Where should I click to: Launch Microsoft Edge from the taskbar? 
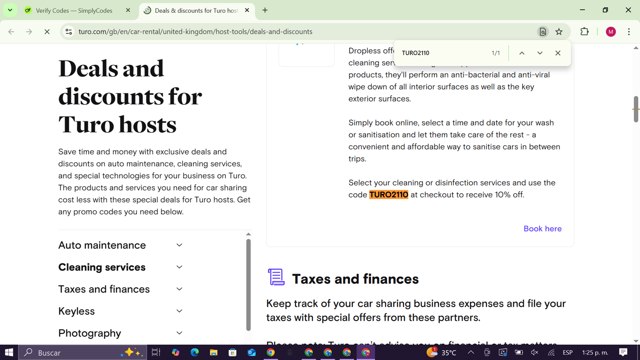195,352
